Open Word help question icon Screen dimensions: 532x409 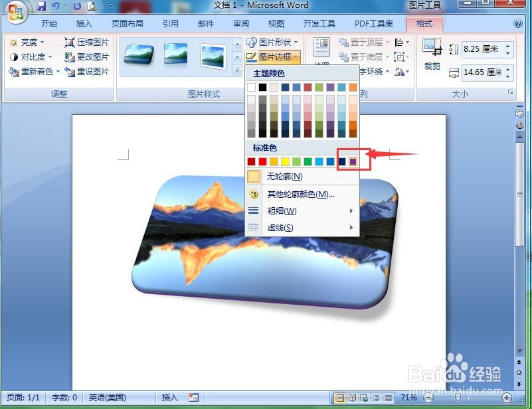pyautogui.click(x=518, y=23)
